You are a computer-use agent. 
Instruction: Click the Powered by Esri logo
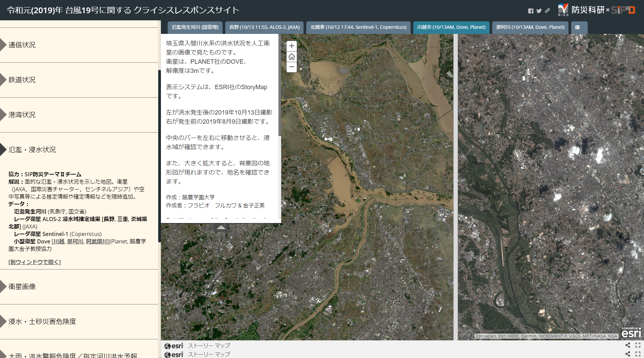(631, 333)
